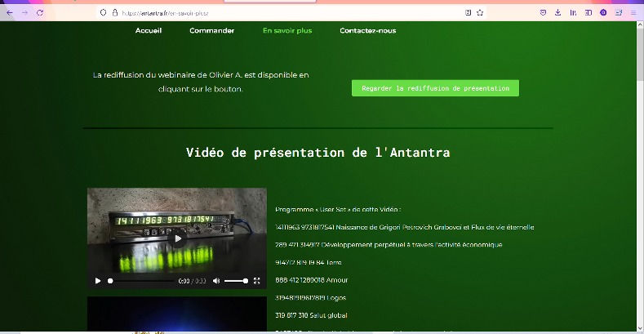Click the heading Vidéo de présentation de l'Antantra
This screenshot has width=644, height=334.
(x=318, y=153)
